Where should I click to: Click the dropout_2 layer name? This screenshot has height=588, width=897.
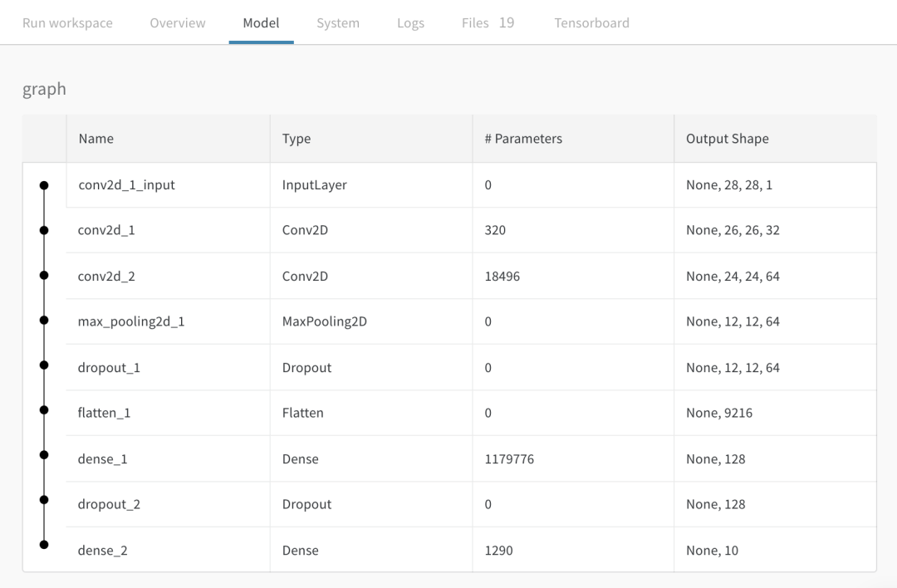(x=109, y=504)
